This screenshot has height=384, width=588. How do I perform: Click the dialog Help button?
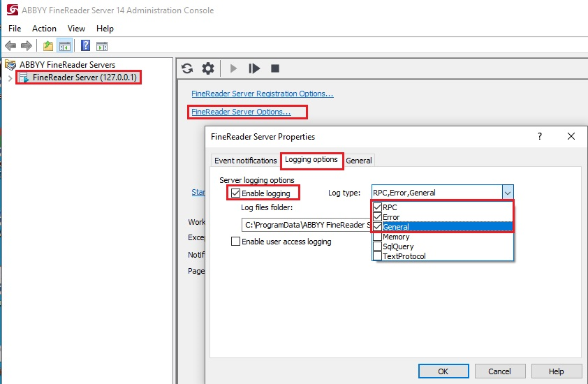click(556, 371)
